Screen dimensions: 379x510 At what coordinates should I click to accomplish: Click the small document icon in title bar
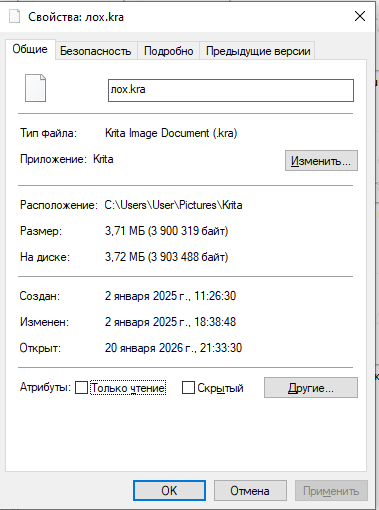click(15, 16)
